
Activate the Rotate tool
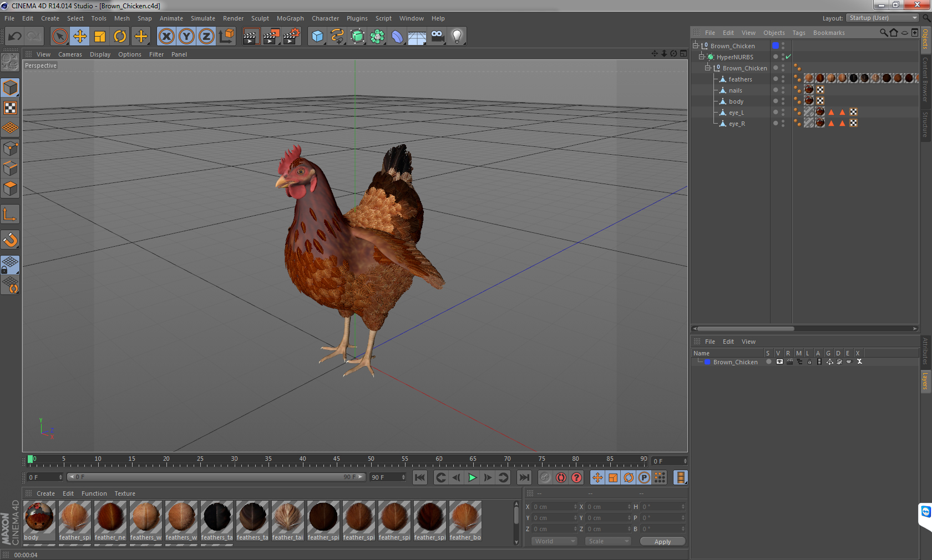(120, 37)
